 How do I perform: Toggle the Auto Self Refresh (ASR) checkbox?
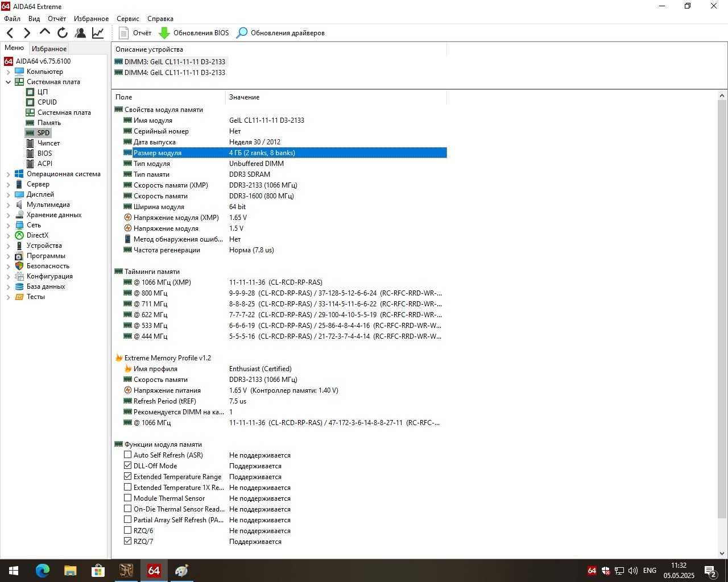pyautogui.click(x=127, y=455)
